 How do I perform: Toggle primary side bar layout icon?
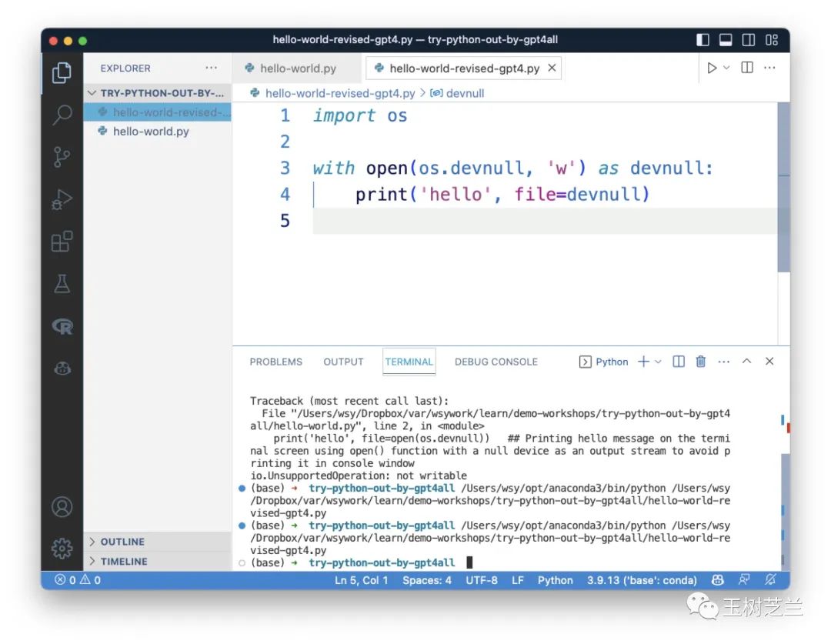[x=703, y=40]
